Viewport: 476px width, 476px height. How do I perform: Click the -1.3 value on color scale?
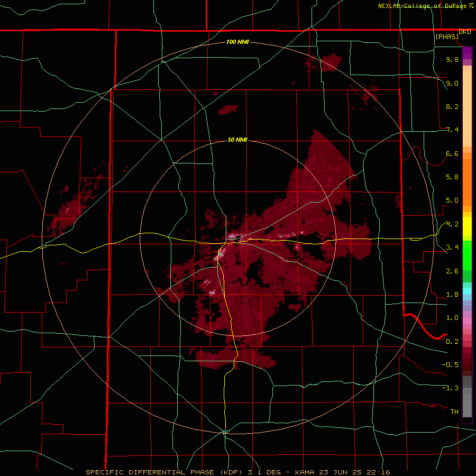[x=450, y=388]
